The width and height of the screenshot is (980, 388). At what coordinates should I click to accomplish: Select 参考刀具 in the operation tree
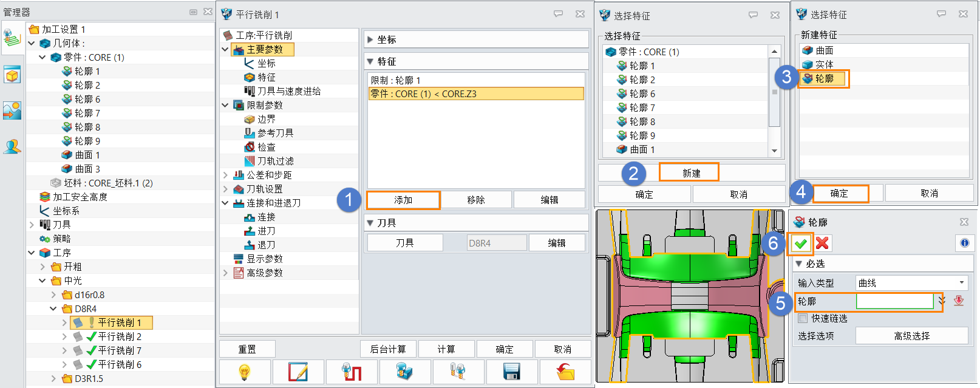click(x=275, y=133)
